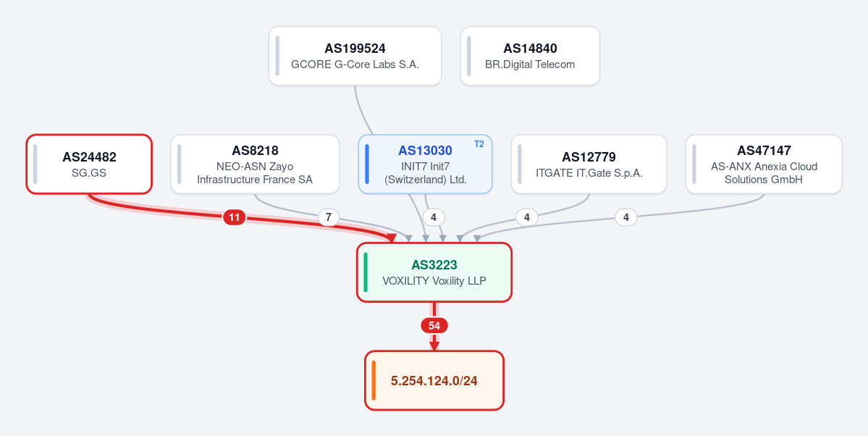Click the orange bar on prefix node

374,381
